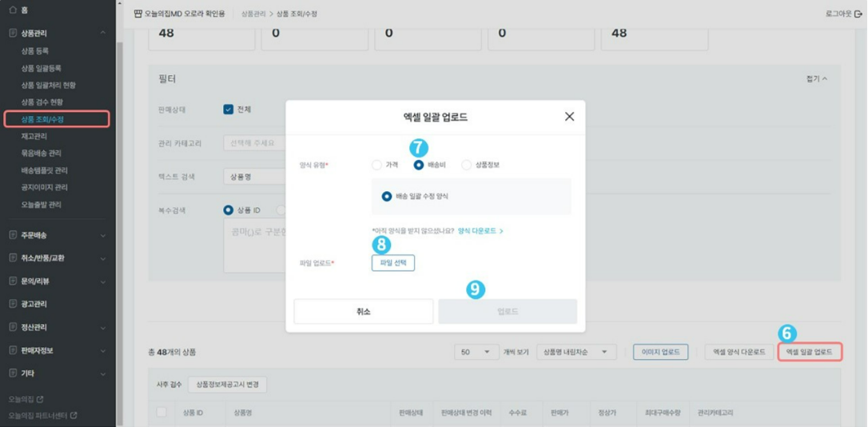This screenshot has width=868, height=427.
Task: Open the 상품명 내림차순 sort dropdown
Action: pyautogui.click(x=575, y=352)
